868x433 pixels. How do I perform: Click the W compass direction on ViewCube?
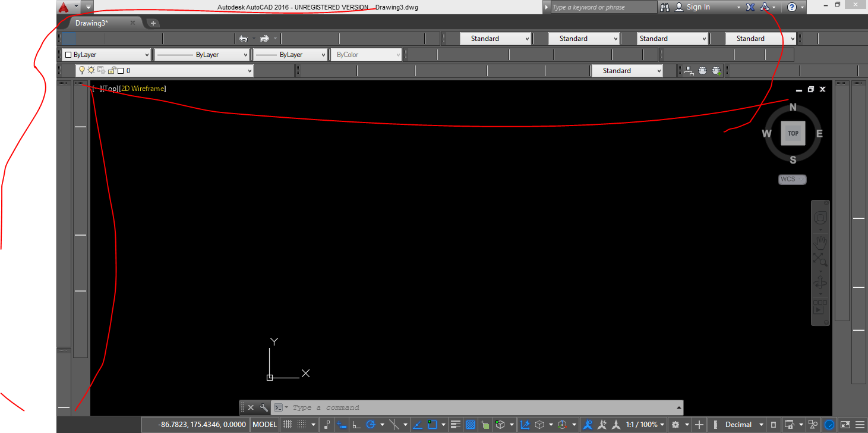(x=767, y=133)
